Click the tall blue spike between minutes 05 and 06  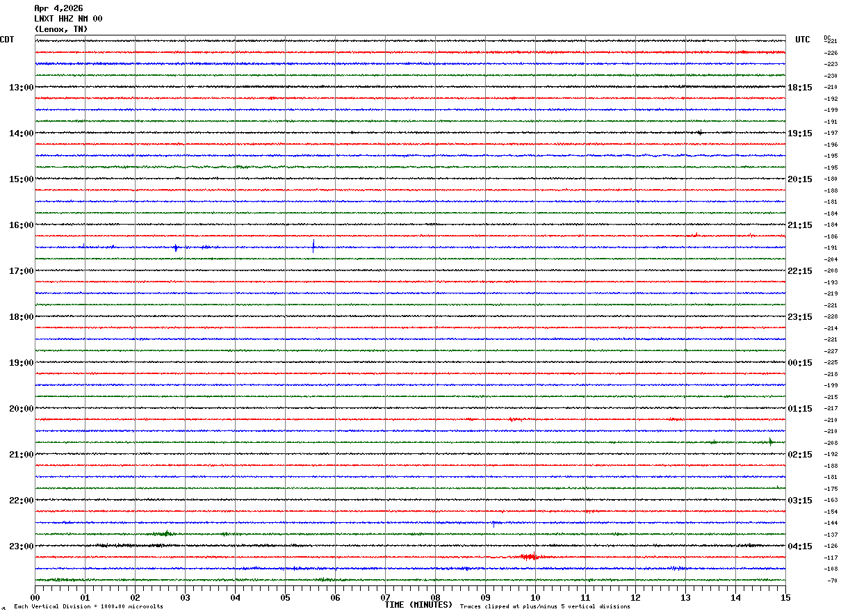coord(313,246)
